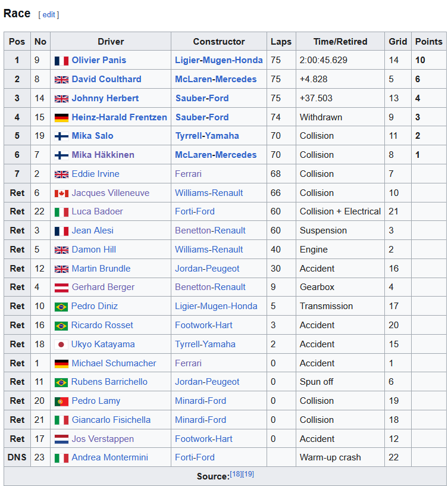Open the David Coulthard driver page

click(106, 79)
